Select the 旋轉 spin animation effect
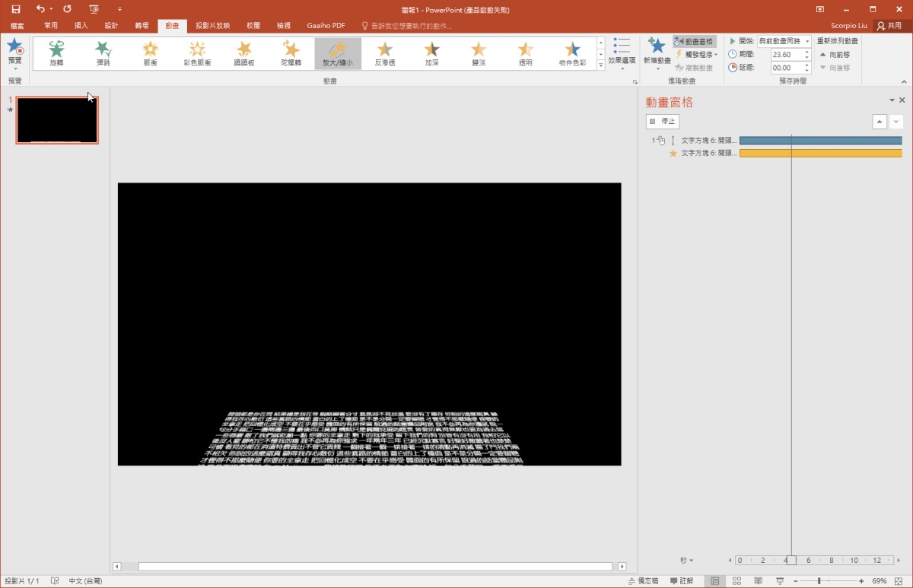This screenshot has width=913, height=588. click(x=56, y=53)
